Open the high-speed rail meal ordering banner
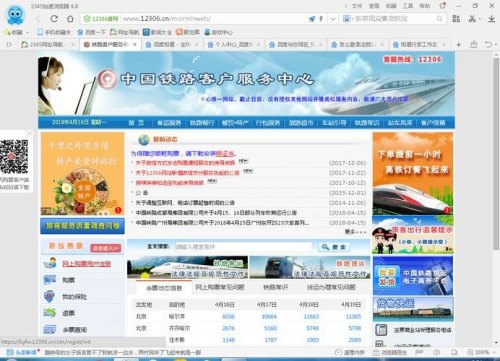 (413, 173)
